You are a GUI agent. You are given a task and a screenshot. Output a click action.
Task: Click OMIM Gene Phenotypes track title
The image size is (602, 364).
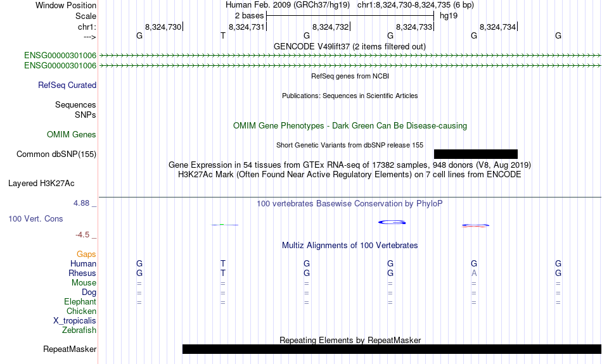pyautogui.click(x=350, y=126)
